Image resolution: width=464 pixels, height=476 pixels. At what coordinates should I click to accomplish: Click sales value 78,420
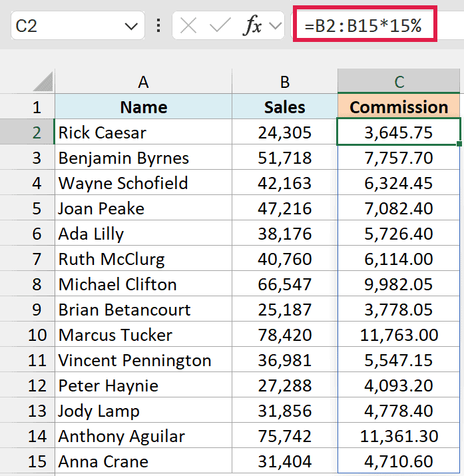(x=285, y=334)
